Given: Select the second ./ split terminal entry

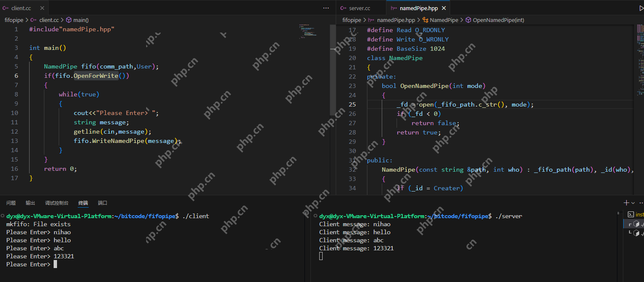Looking at the screenshot, I should tap(634, 233).
